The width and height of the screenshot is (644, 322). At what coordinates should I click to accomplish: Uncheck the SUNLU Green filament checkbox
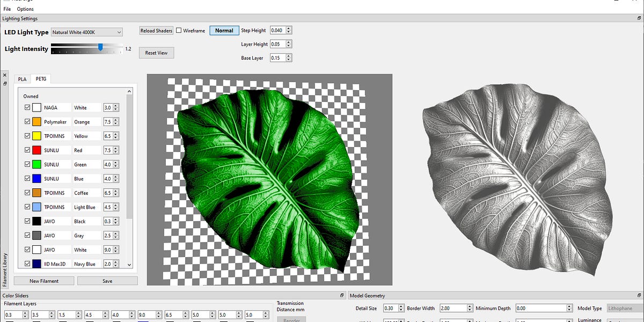click(27, 164)
